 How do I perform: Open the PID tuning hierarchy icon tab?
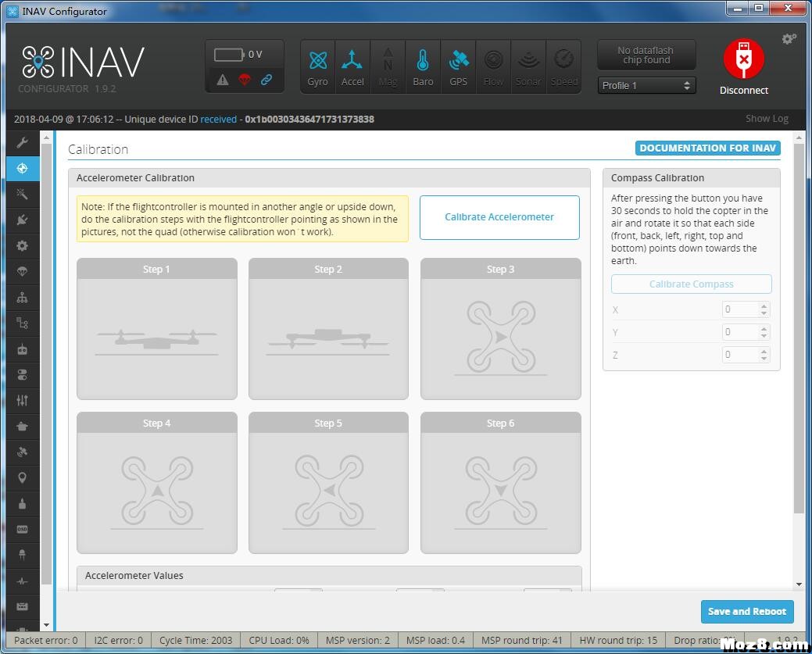point(22,297)
